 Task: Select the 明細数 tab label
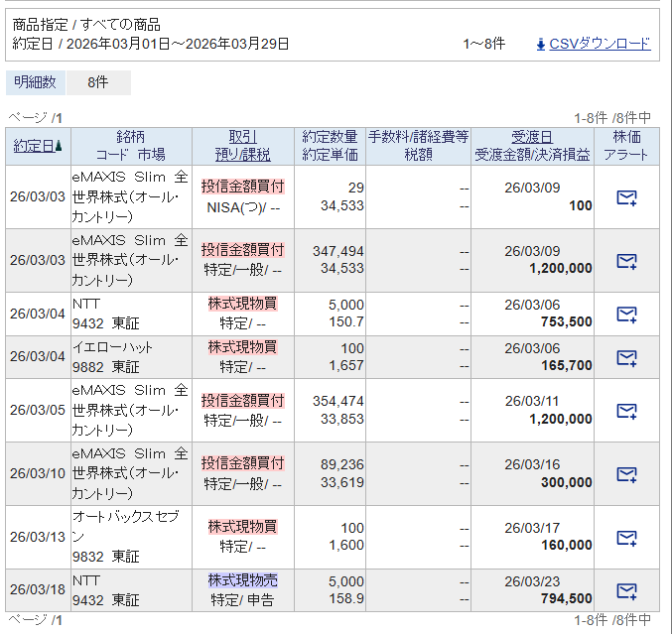tap(37, 83)
